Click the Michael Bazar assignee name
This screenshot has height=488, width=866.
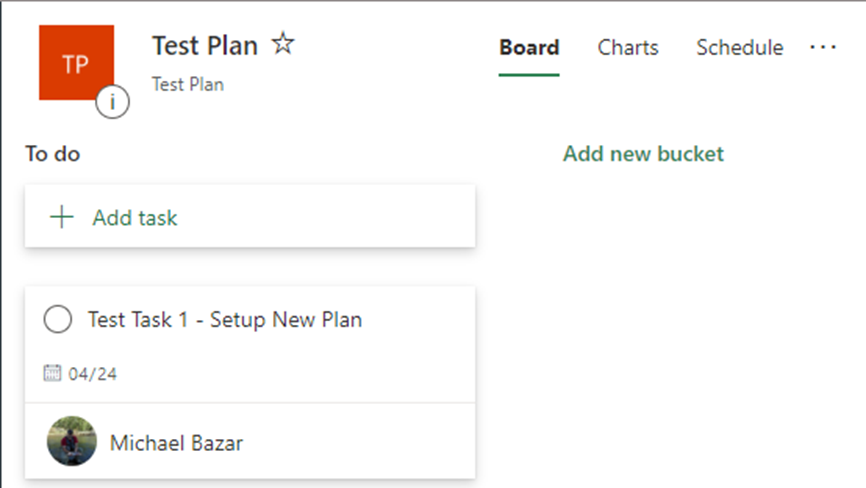point(176,443)
